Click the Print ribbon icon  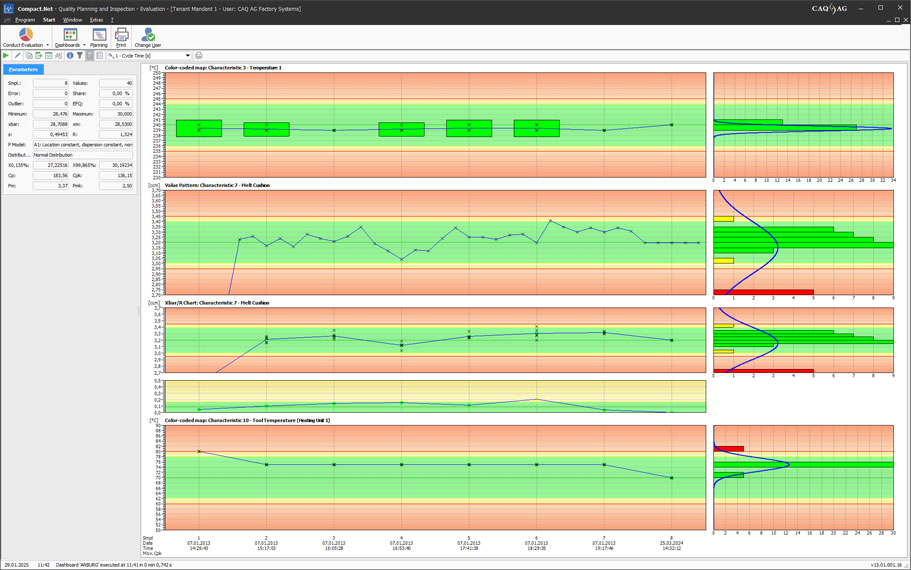pos(121,35)
